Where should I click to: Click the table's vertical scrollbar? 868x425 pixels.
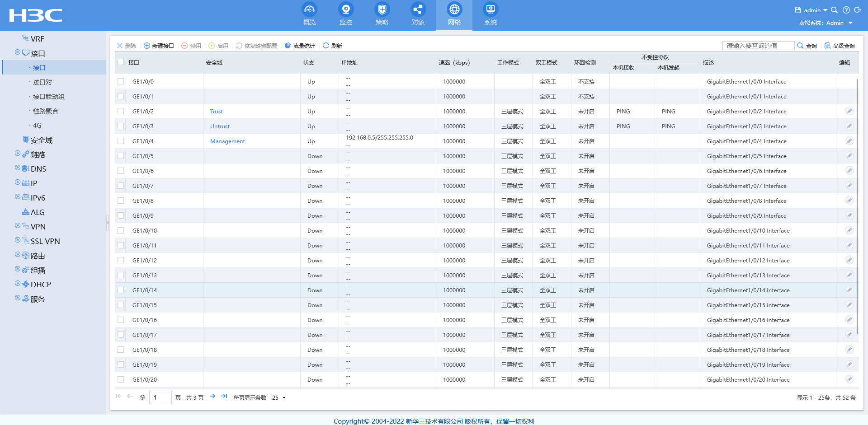pyautogui.click(x=857, y=203)
